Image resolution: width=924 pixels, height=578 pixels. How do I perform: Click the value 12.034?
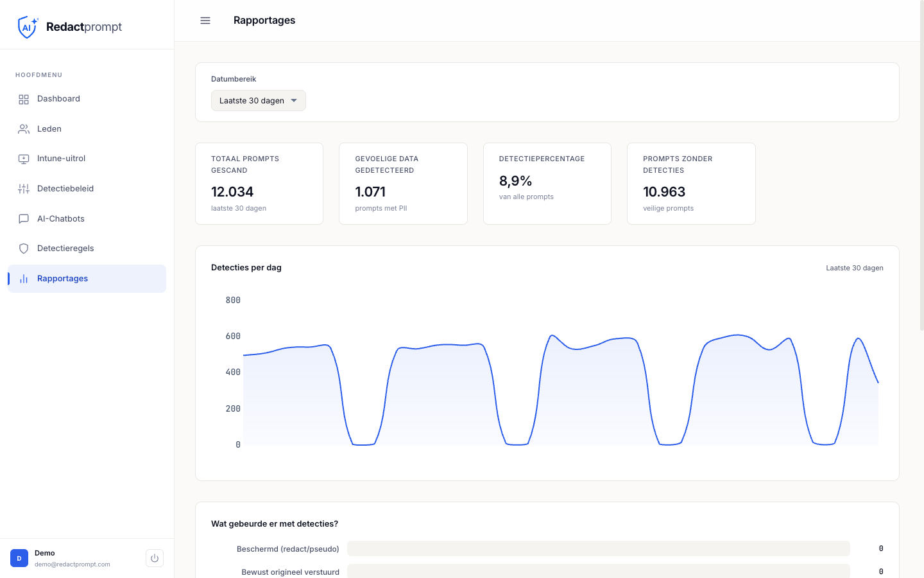232,192
